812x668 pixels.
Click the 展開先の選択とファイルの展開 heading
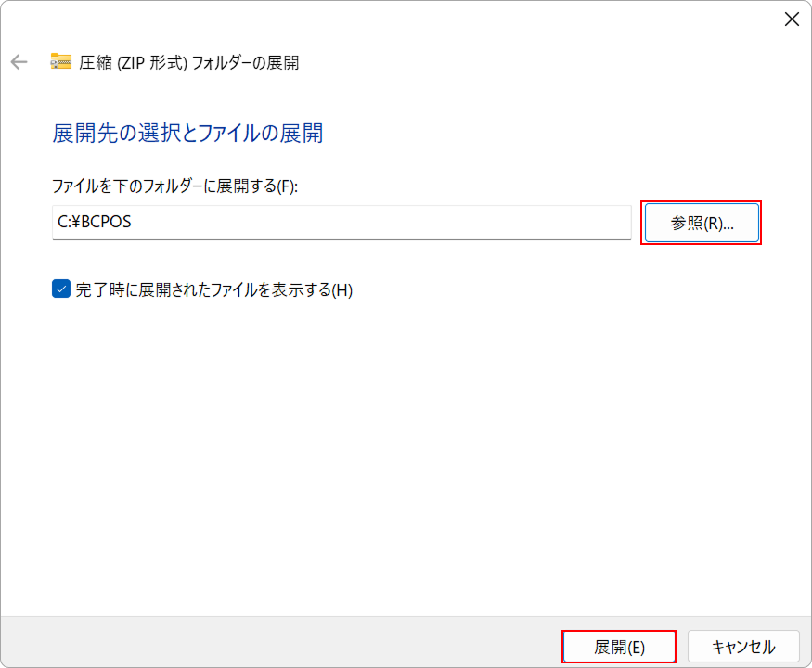(x=187, y=134)
